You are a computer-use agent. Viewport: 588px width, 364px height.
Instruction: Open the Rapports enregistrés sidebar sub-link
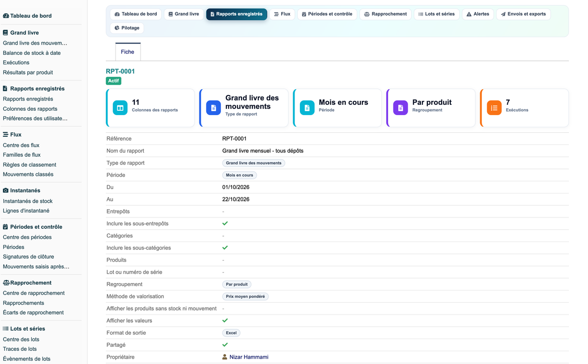pos(28,99)
